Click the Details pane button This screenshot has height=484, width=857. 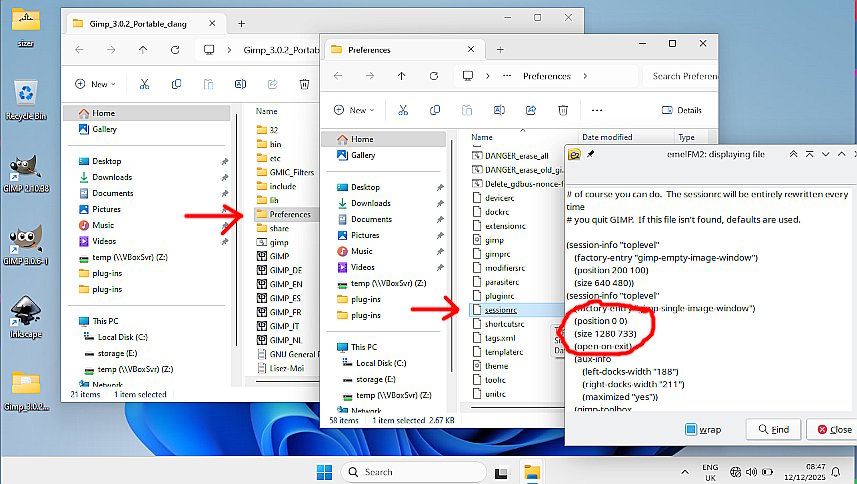(680, 110)
